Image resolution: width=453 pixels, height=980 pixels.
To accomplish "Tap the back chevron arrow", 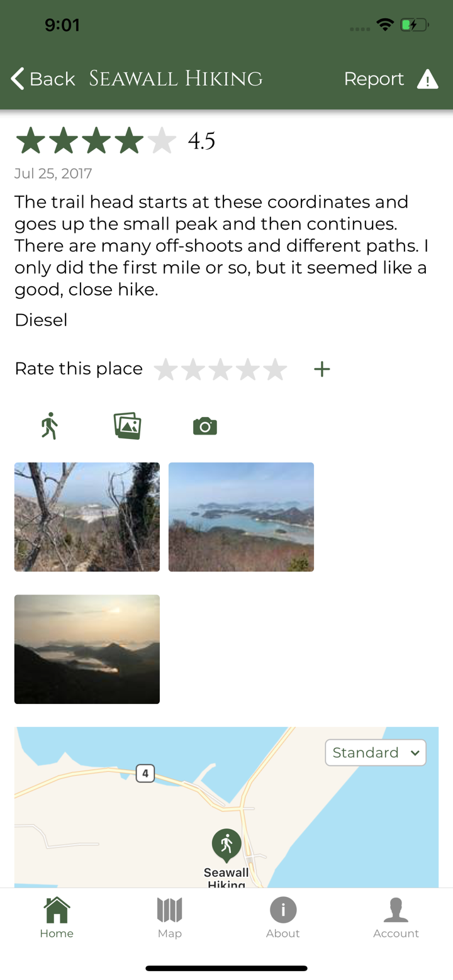I will [16, 79].
